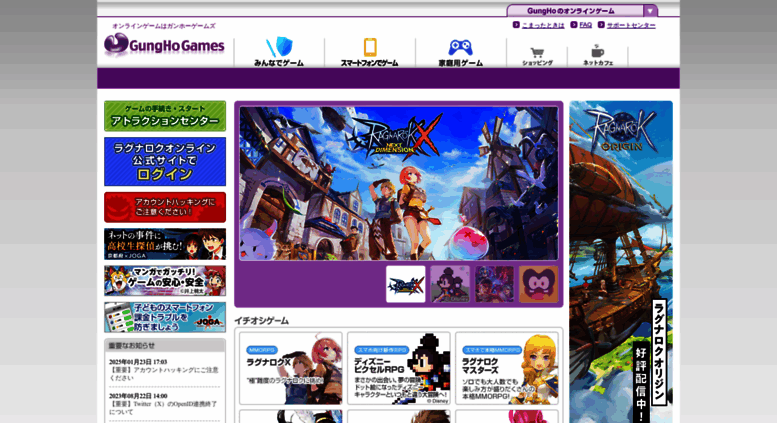This screenshot has width=777, height=423.
Task: Open 高校生探偵 banner
Action: pos(165,244)
